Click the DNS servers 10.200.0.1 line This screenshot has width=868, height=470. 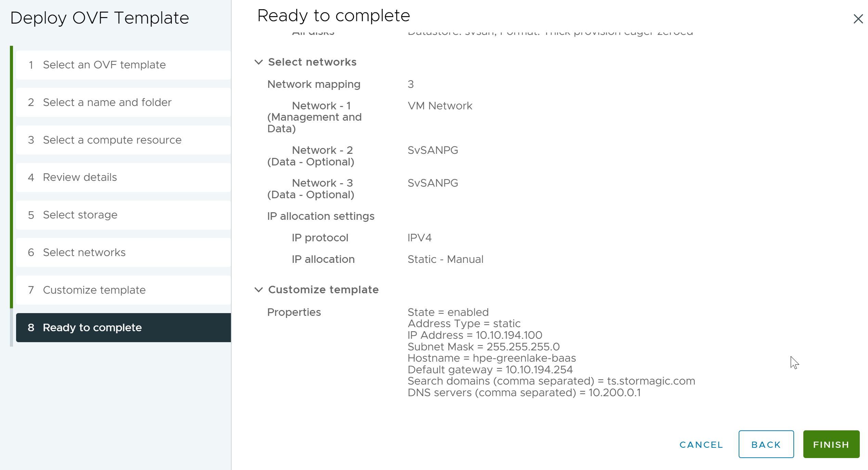(524, 393)
